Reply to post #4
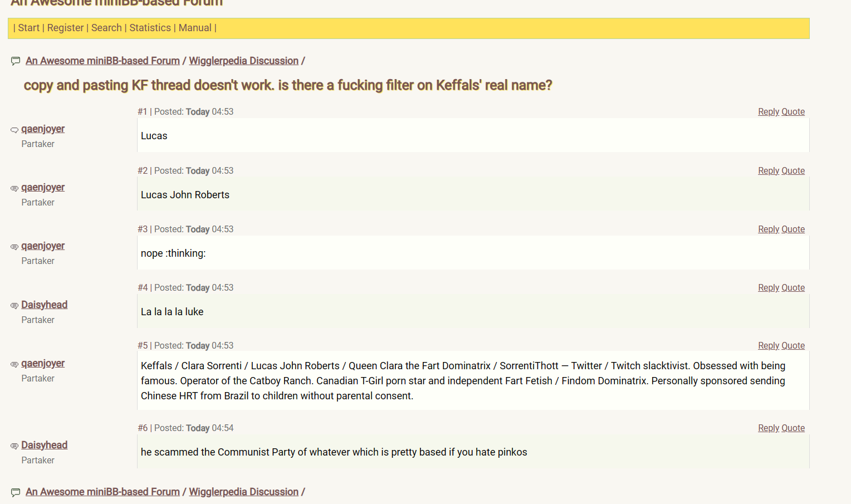This screenshot has height=504, width=851. (769, 288)
